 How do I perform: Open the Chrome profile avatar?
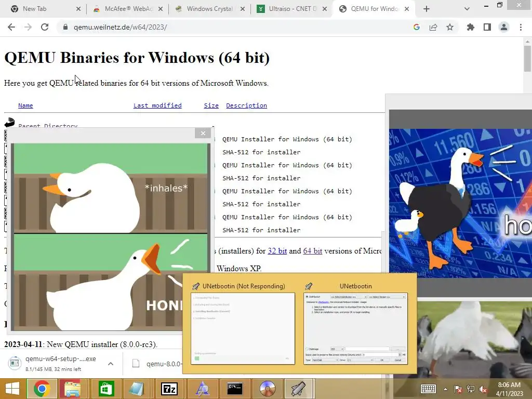click(504, 27)
